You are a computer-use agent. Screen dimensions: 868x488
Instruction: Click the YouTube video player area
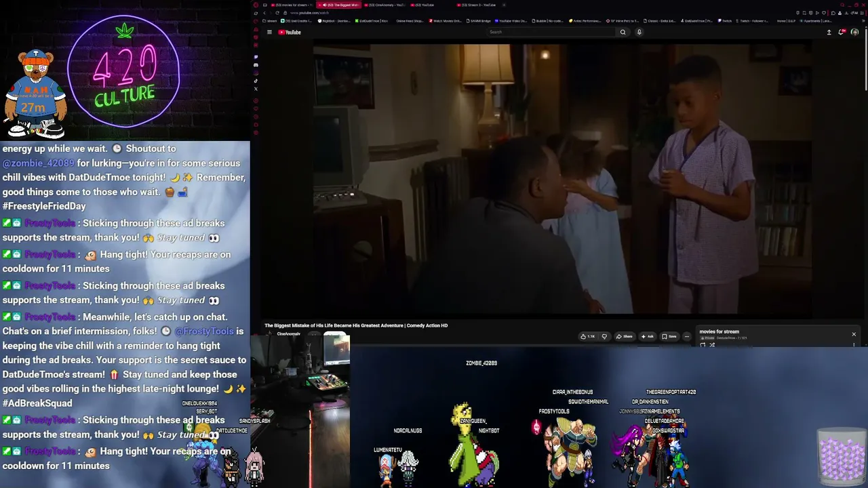563,179
